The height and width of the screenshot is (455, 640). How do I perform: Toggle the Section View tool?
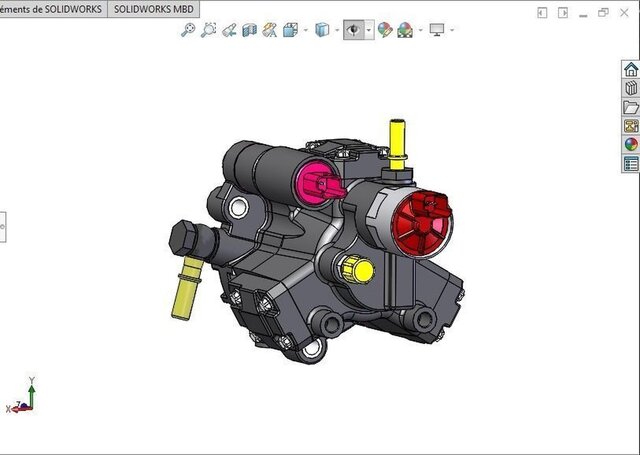pyautogui.click(x=250, y=30)
